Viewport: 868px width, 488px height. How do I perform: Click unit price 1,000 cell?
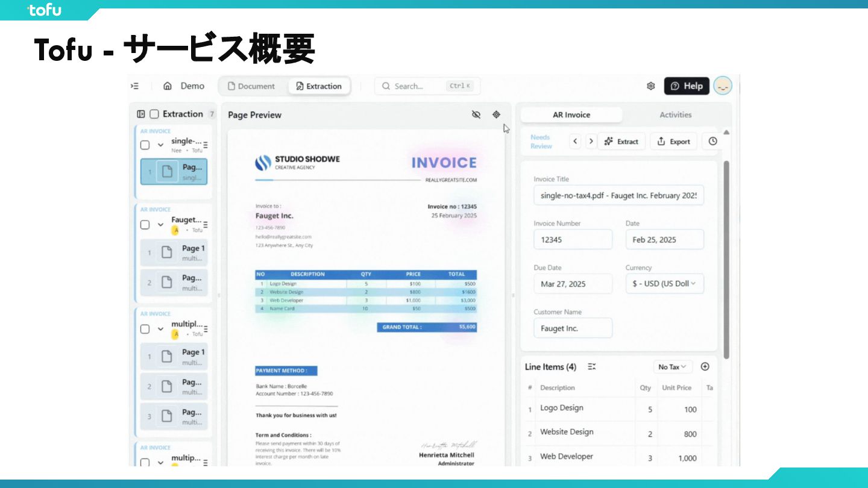click(687, 458)
